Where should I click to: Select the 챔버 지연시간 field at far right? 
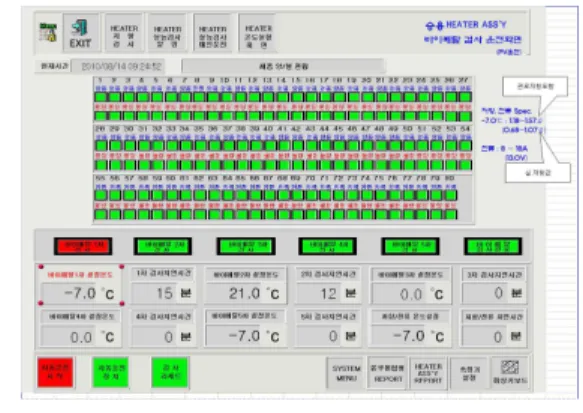click(484, 337)
